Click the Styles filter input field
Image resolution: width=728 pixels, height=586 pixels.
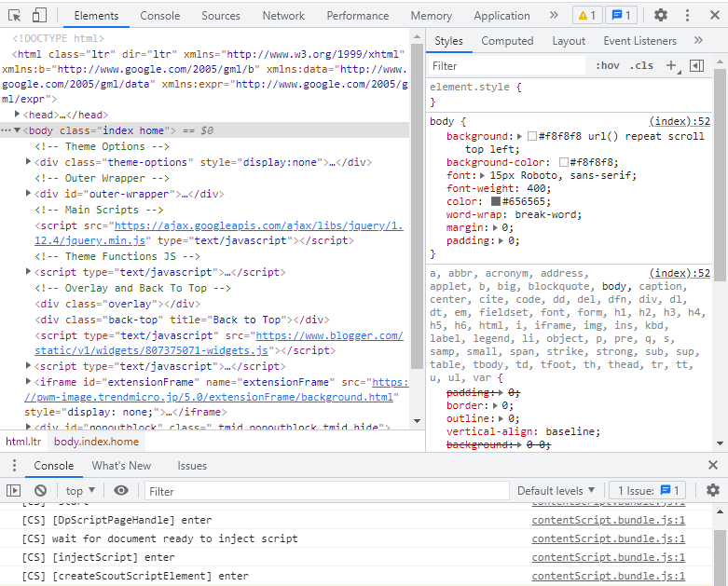[506, 66]
